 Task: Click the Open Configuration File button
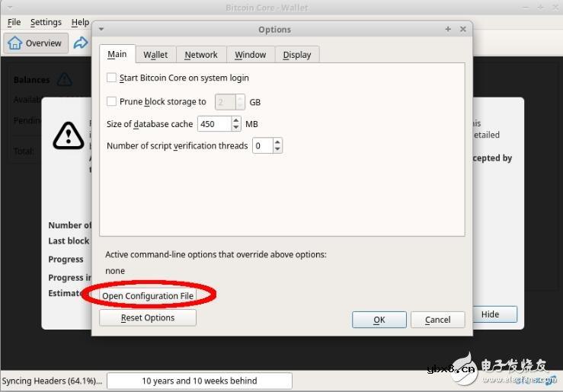tap(149, 295)
